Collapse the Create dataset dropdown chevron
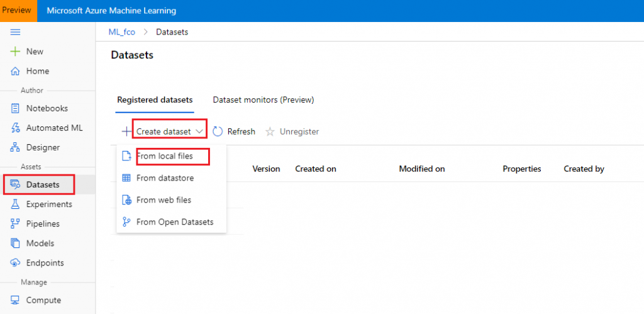Viewport: 644px width, 314px height. (199, 132)
